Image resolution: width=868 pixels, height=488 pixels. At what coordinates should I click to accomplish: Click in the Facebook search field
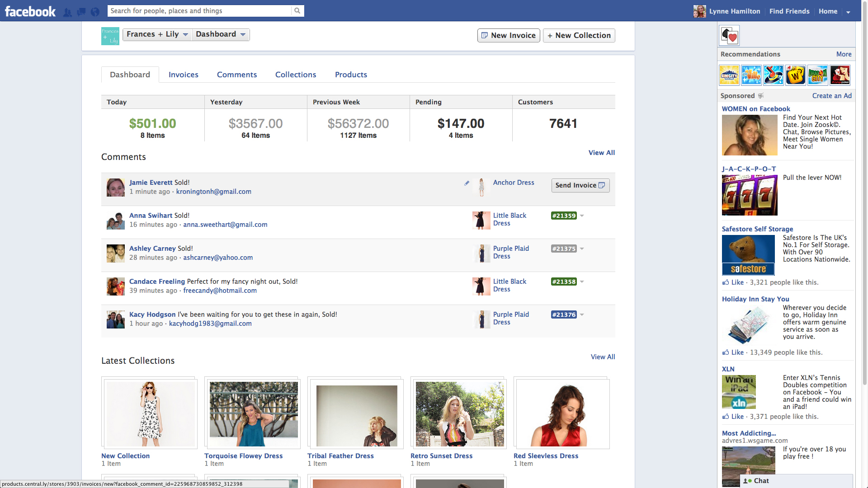pyautogui.click(x=199, y=11)
